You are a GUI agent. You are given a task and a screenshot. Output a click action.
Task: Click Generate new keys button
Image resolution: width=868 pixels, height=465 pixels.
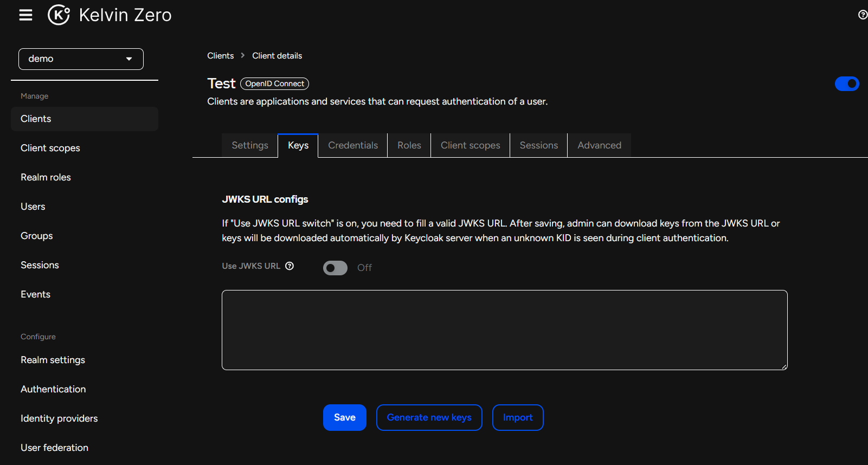point(429,417)
